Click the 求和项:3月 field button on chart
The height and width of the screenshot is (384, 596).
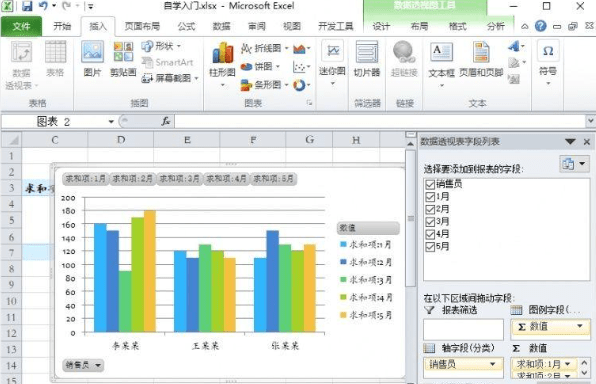pos(179,179)
